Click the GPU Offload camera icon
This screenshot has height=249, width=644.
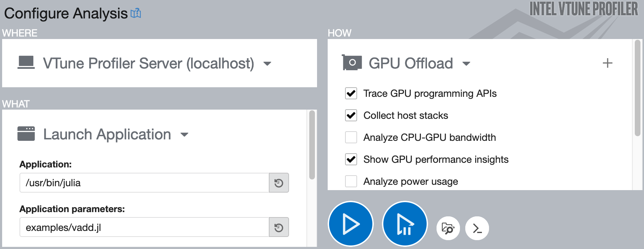coord(352,63)
